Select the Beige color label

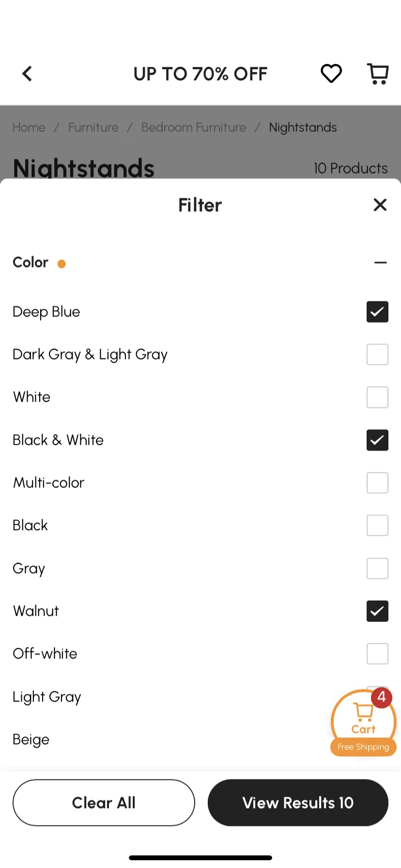[31, 740]
